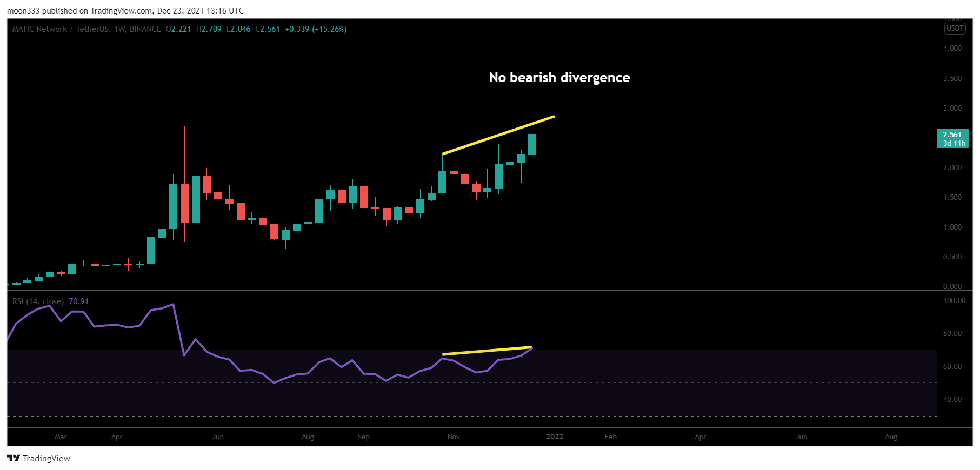Click the Sep label on the time axis
The image size is (980, 470).
(x=364, y=437)
